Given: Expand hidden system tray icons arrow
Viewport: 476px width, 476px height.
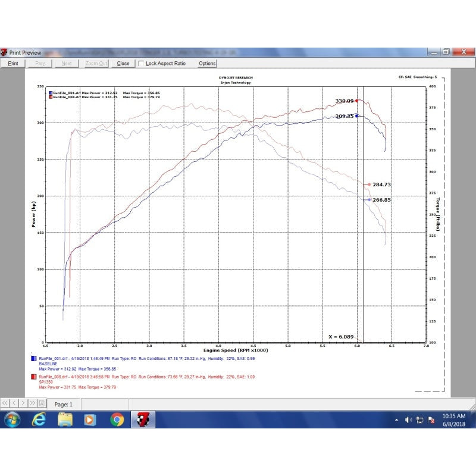Looking at the screenshot, I should 397,420.
